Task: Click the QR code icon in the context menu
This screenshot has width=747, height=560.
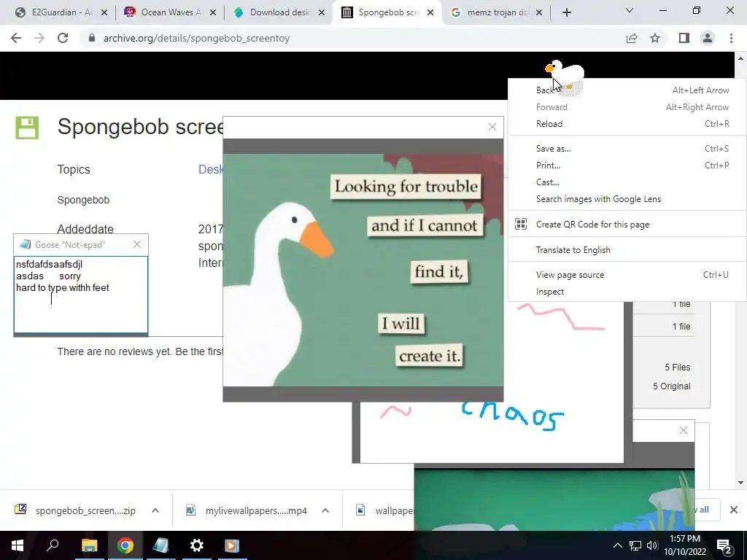Action: point(521,224)
